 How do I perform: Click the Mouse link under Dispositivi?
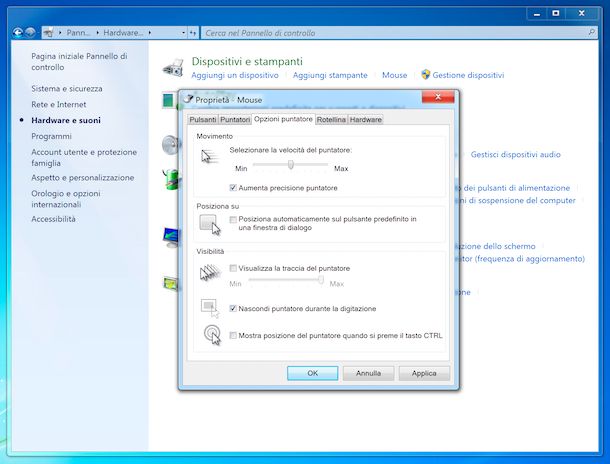(x=394, y=75)
